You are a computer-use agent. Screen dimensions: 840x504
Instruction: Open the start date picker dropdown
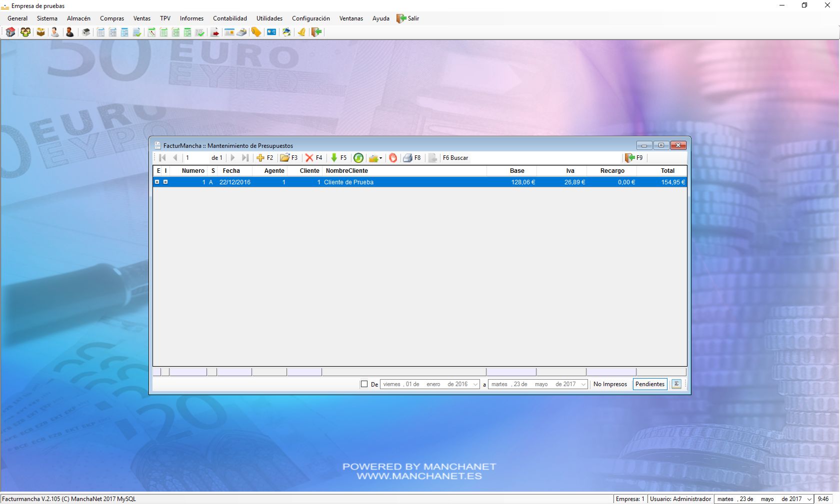(475, 384)
